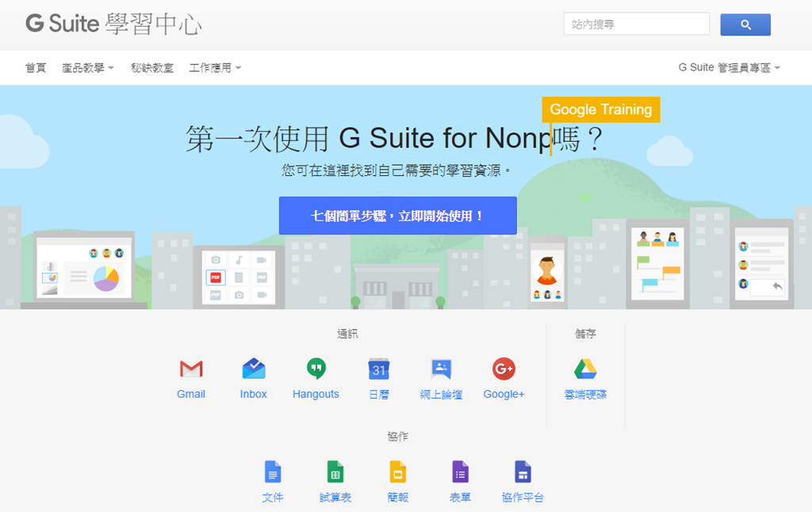Click the 七個簡單步驟 get started button
Screen dimensions: 812x512
(398, 216)
